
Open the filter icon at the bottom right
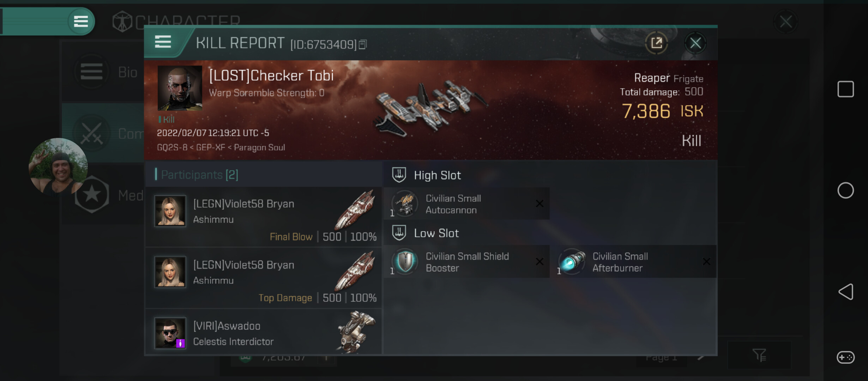[759, 355]
